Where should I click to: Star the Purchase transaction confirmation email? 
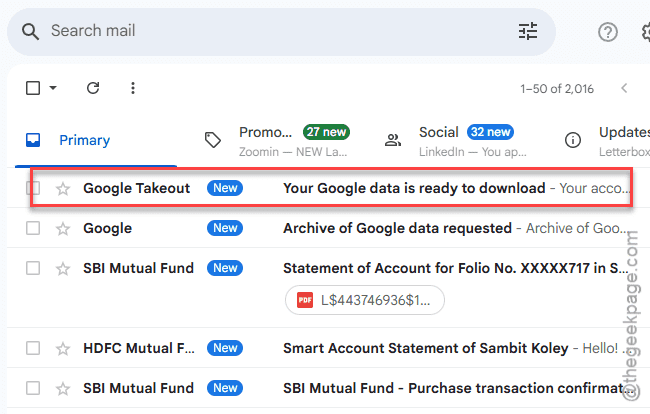click(x=63, y=389)
